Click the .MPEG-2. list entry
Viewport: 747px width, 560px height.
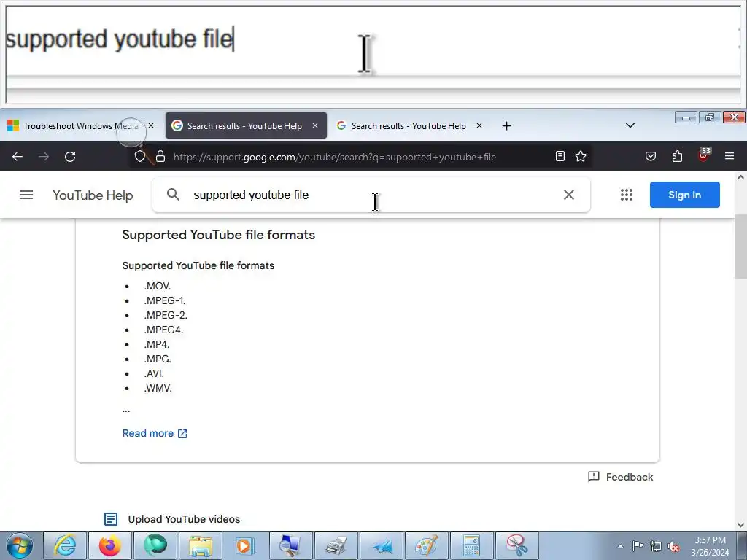tap(166, 315)
